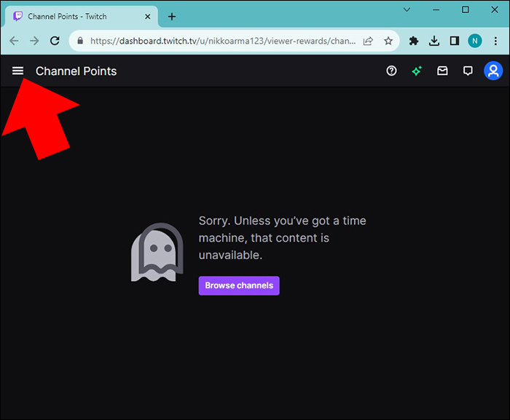
Task: Go forward with the browser forward arrow
Action: point(34,41)
